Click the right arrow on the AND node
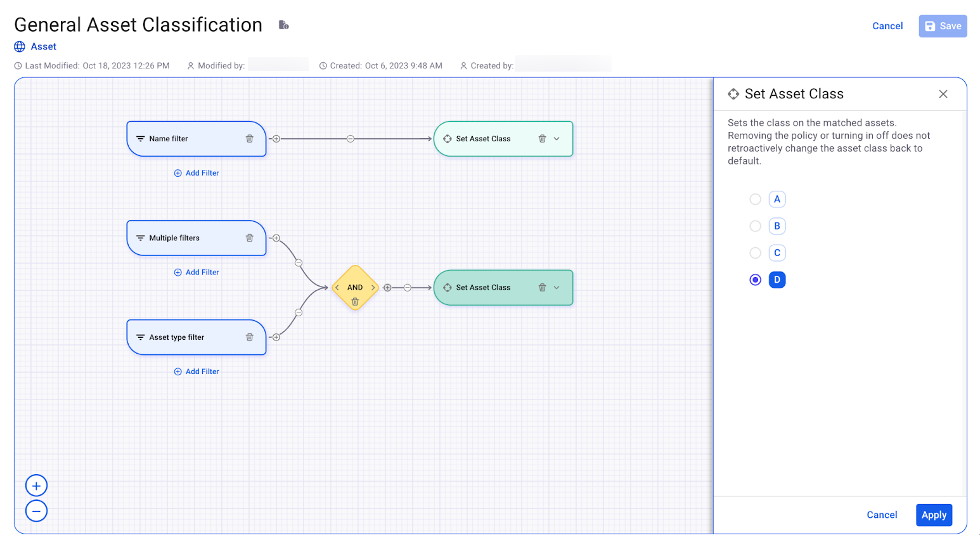 click(373, 287)
